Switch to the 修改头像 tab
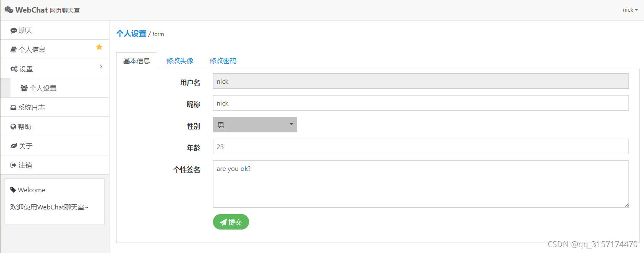Viewport: 644px width, 253px height. point(180,61)
